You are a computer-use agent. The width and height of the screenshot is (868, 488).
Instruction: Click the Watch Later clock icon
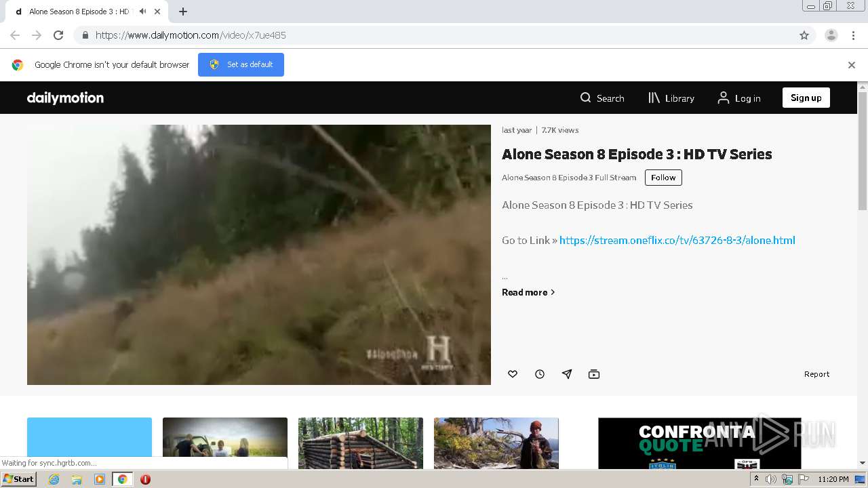pos(540,374)
